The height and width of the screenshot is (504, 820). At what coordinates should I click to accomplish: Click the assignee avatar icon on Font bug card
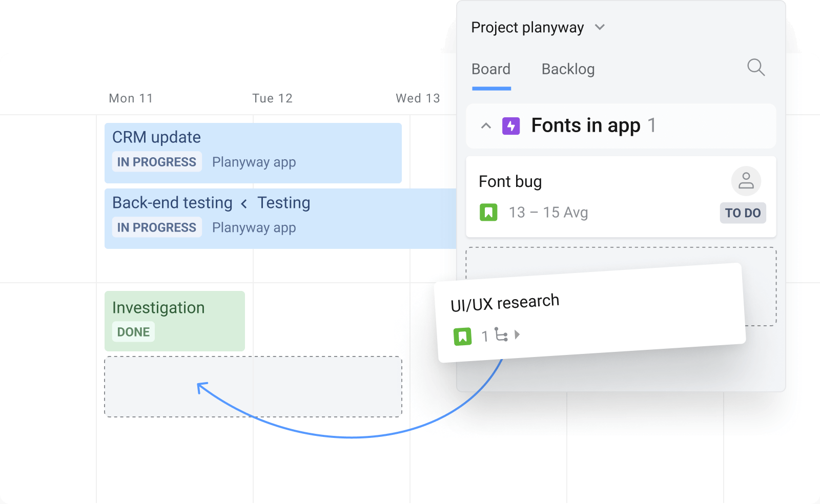click(746, 181)
